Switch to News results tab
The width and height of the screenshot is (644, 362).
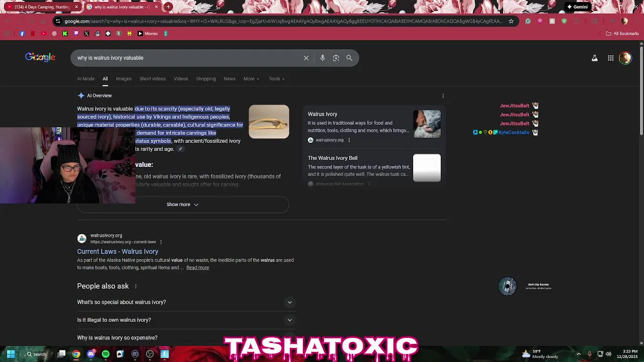click(x=229, y=79)
